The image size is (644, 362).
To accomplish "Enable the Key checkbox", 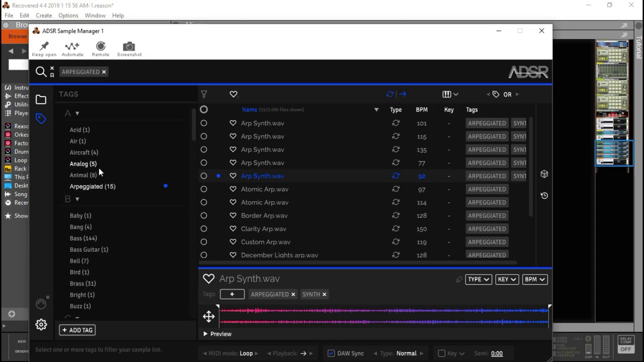I will pos(442,353).
